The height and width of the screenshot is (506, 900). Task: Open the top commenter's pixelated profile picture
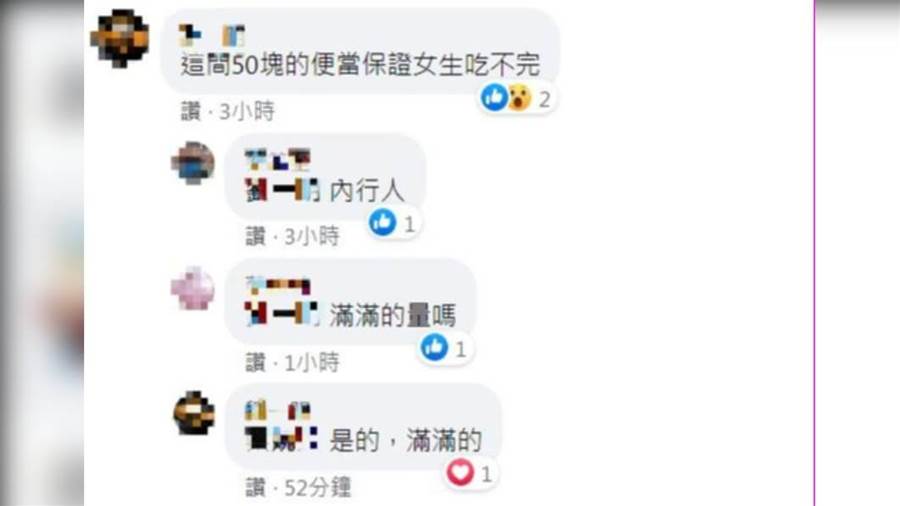120,38
